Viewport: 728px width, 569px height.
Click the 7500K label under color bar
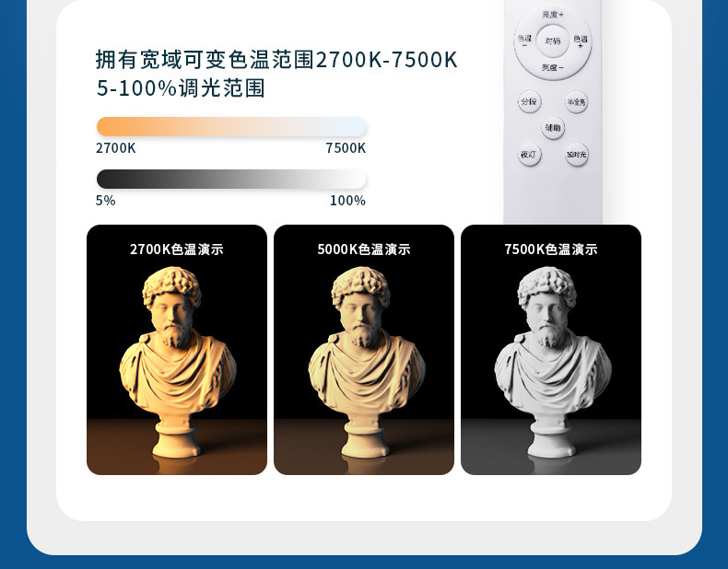346,148
